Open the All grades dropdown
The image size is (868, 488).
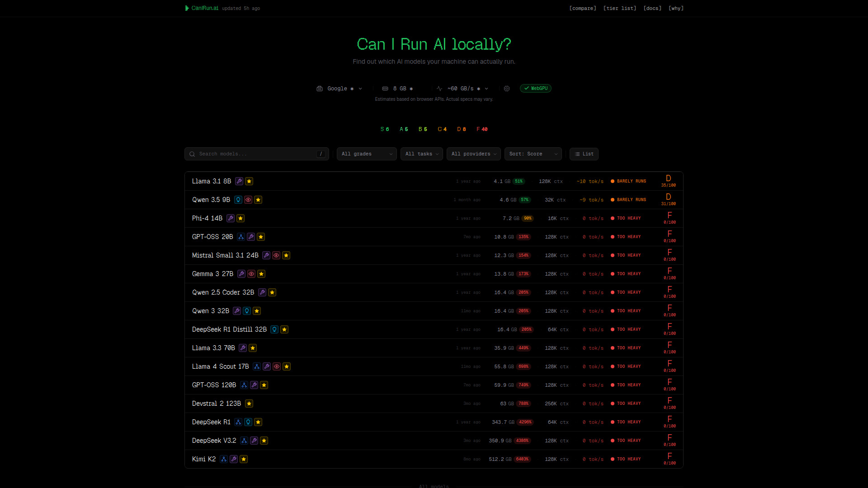367,154
